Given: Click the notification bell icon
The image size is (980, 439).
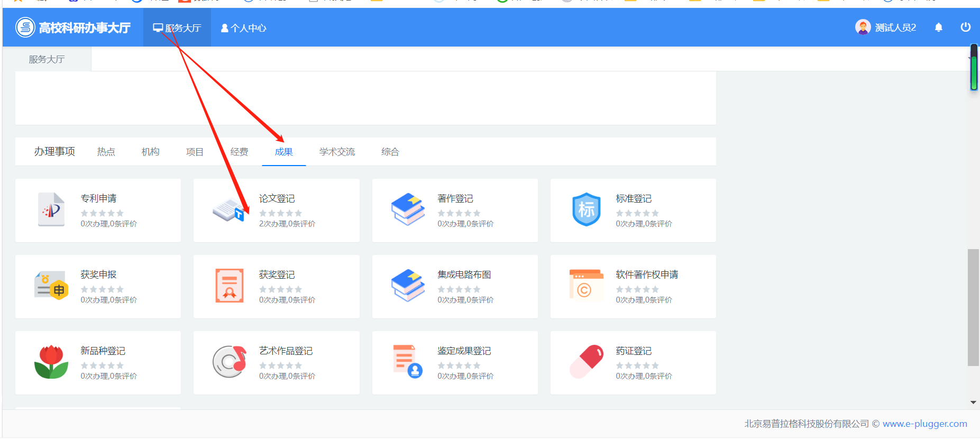Looking at the screenshot, I should click(938, 28).
